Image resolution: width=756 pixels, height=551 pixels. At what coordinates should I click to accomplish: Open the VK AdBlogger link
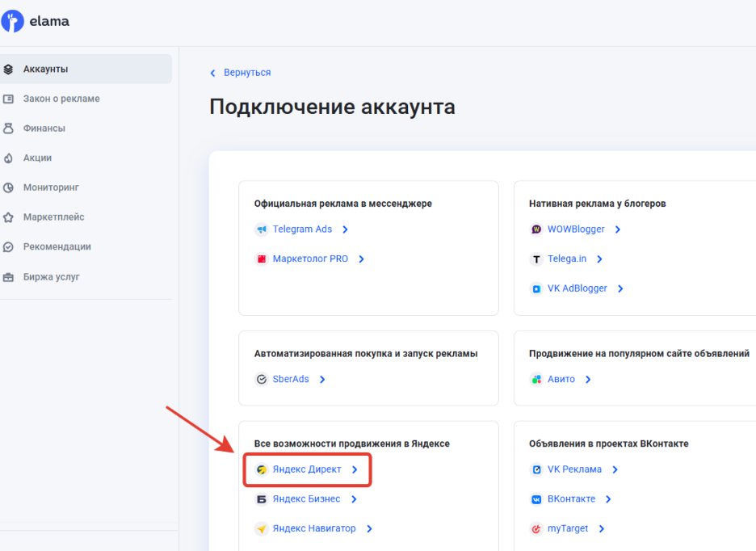point(577,288)
